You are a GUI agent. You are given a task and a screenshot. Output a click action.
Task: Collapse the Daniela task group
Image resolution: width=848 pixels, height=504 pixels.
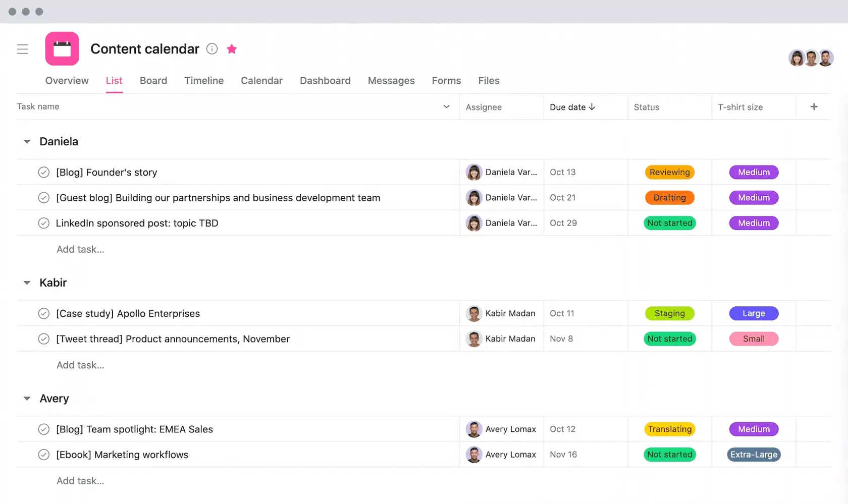pos(26,142)
